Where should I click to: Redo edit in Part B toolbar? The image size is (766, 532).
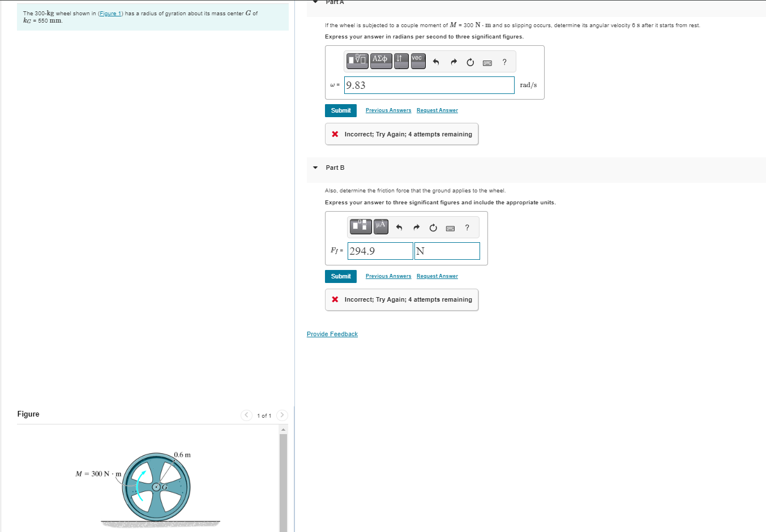pos(416,228)
